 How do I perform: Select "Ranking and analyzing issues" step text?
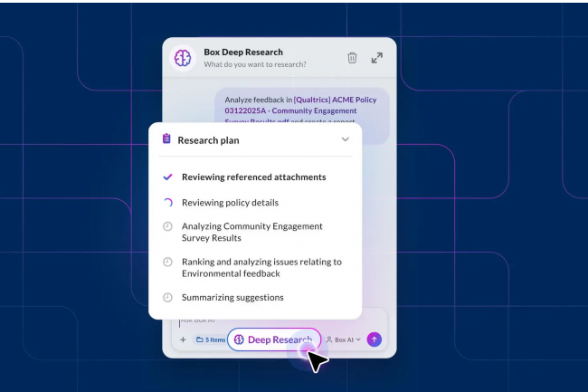[x=261, y=267]
